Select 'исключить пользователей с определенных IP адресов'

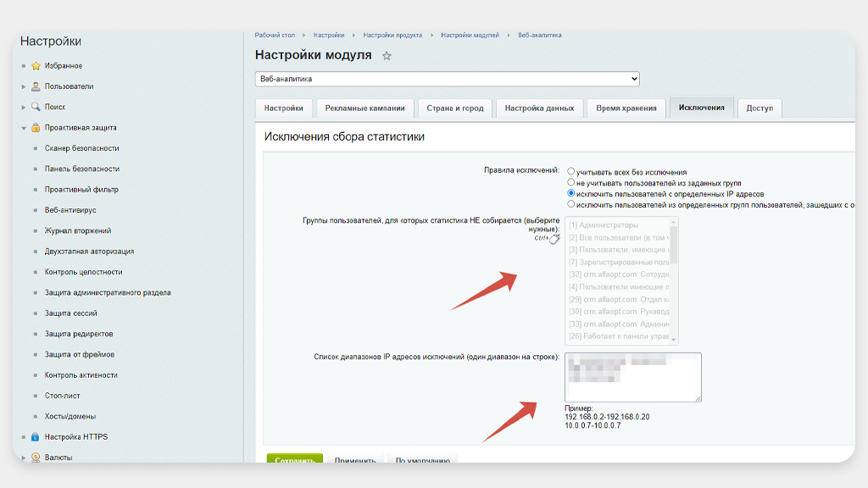pos(571,194)
